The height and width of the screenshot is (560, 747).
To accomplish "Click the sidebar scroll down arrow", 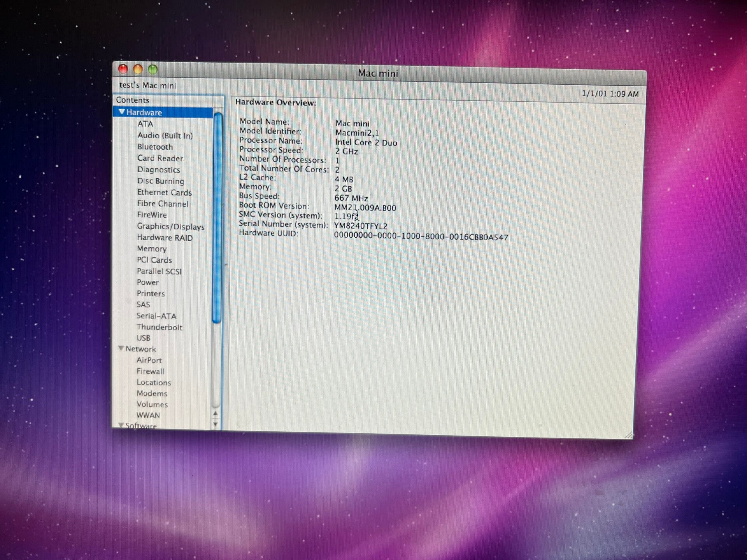I will tap(216, 424).
